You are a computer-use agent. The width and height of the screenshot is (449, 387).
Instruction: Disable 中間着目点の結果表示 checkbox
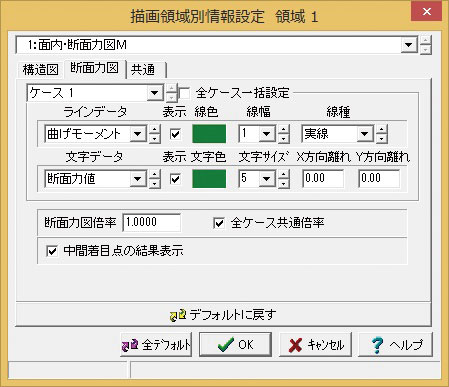point(52,251)
